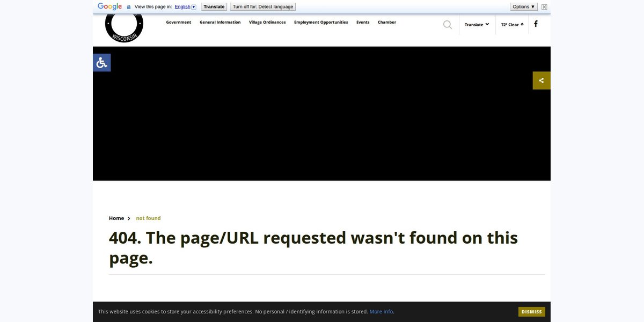Close the Google Translate bar
644x322 pixels.
point(544,7)
